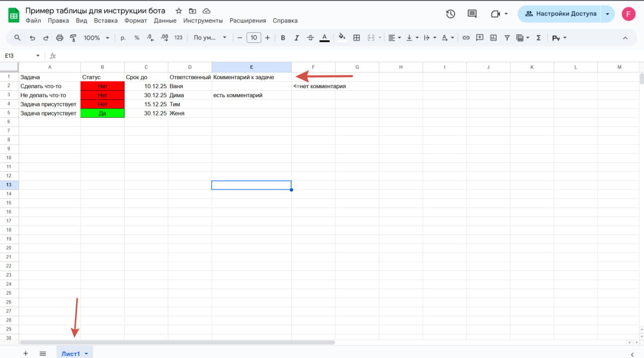The image size is (644, 358).
Task: Open the Данные menu
Action: (165, 21)
